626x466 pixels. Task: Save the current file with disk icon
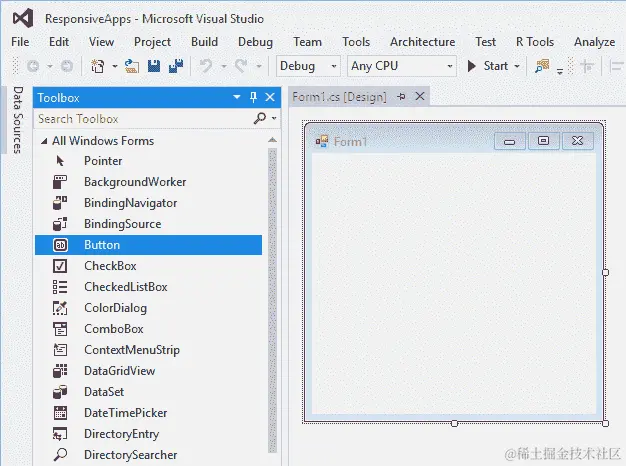[x=154, y=66]
